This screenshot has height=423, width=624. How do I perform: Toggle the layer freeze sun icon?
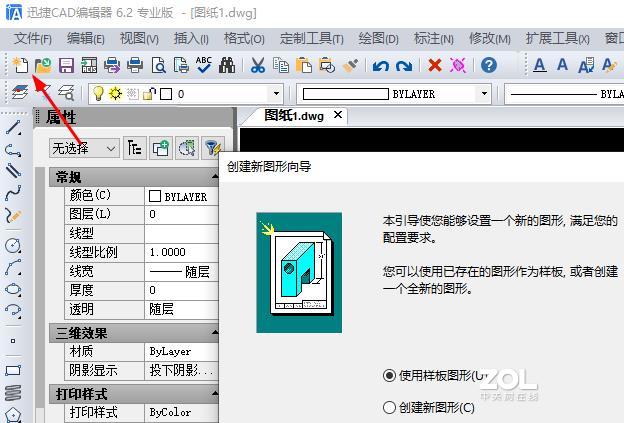coord(115,94)
